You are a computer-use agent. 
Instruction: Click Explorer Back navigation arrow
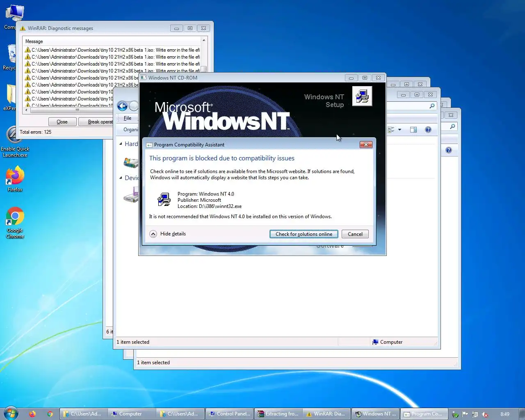[x=122, y=106]
